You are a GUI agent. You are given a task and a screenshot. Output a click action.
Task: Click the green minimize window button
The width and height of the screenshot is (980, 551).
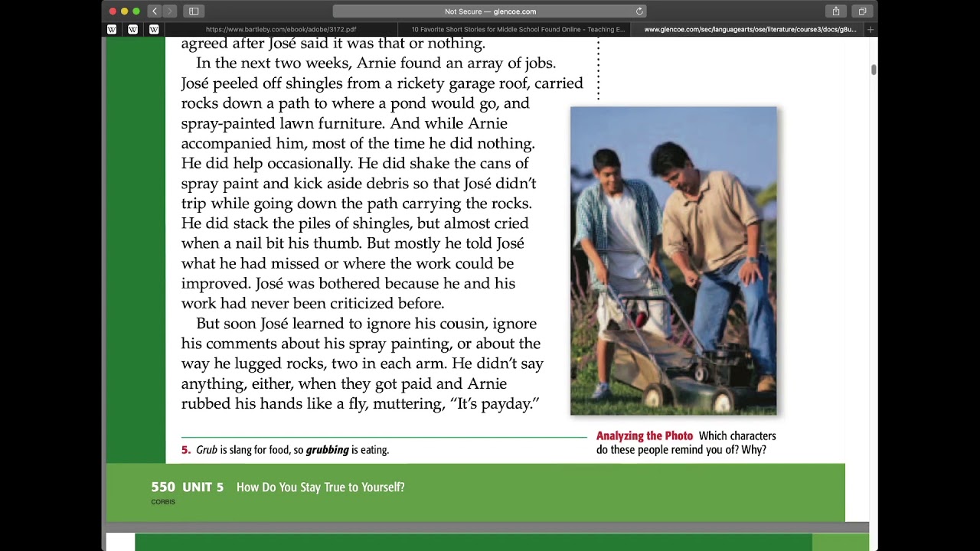[x=136, y=11]
